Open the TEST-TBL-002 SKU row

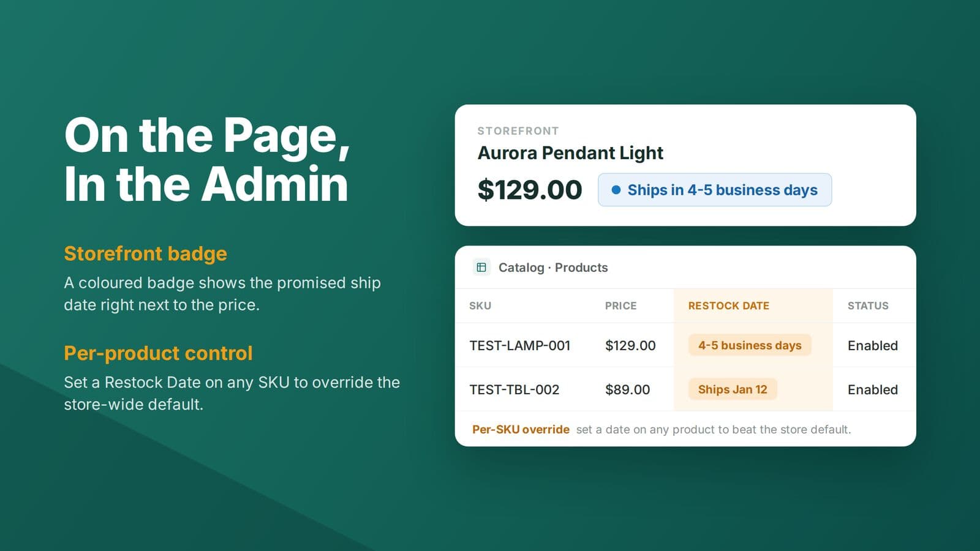685,389
